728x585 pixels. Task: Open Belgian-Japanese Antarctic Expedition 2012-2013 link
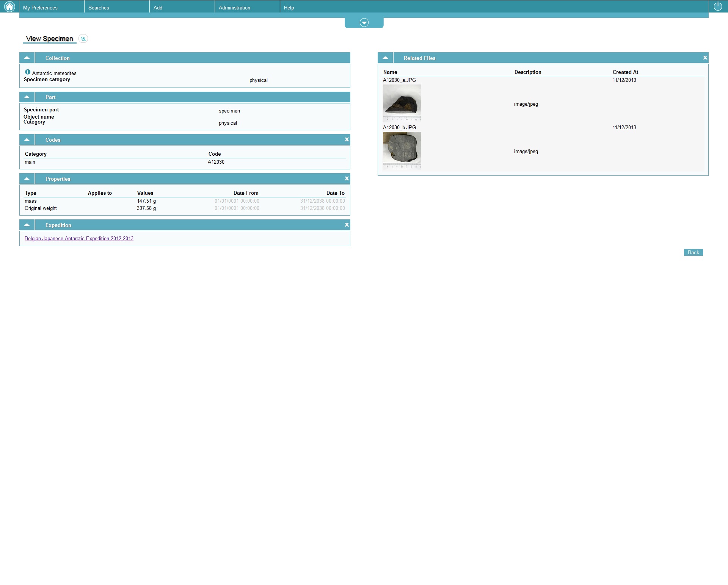tap(79, 239)
